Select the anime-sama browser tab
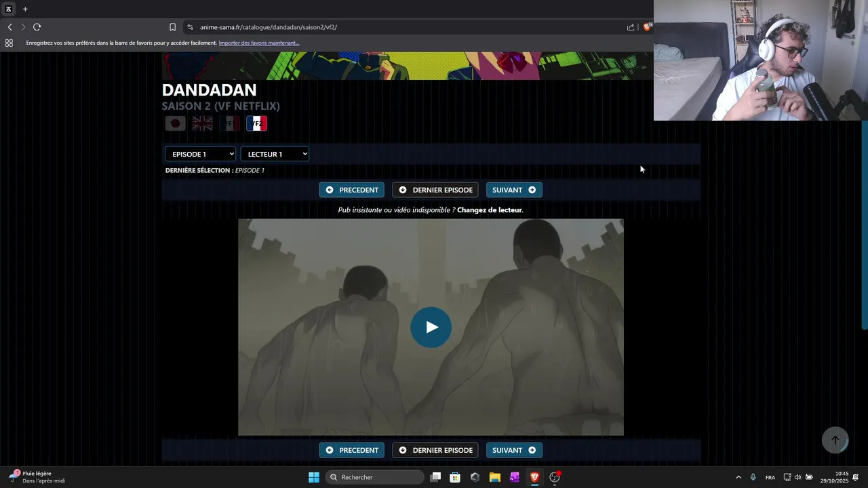This screenshot has width=868, height=488. pyautogui.click(x=8, y=9)
